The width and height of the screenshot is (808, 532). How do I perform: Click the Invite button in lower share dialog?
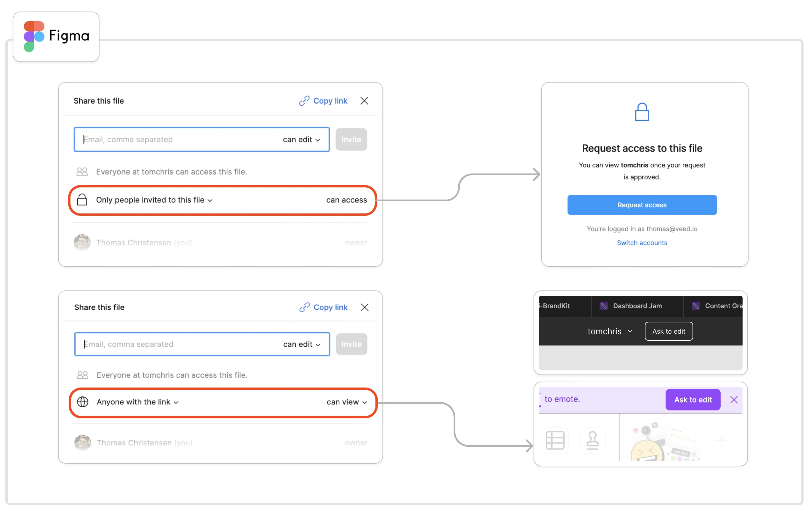pyautogui.click(x=351, y=344)
